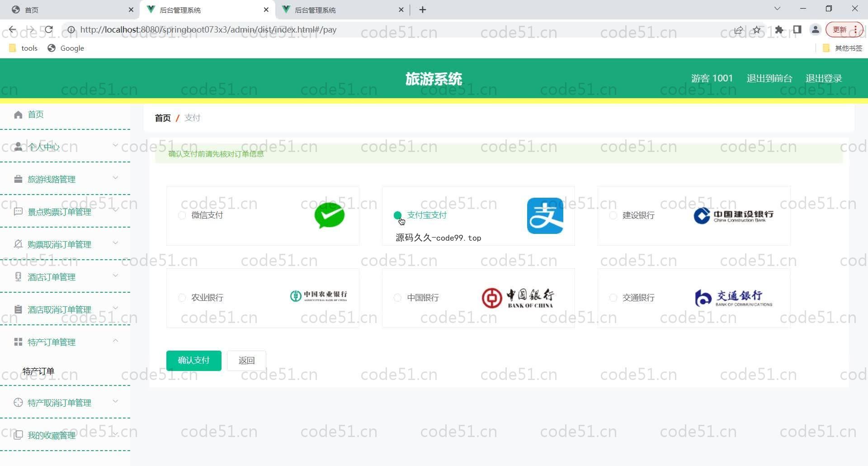Click the briefcase icon beside 旅游线路管理
Viewport: 868px width, 466px height.
point(18,179)
